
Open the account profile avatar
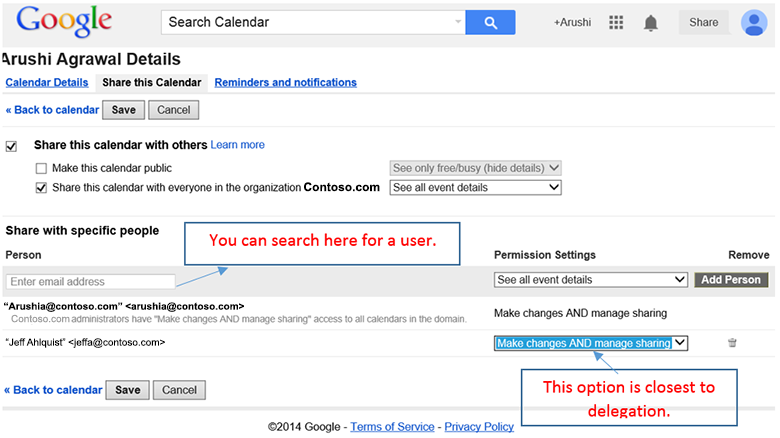tap(754, 22)
